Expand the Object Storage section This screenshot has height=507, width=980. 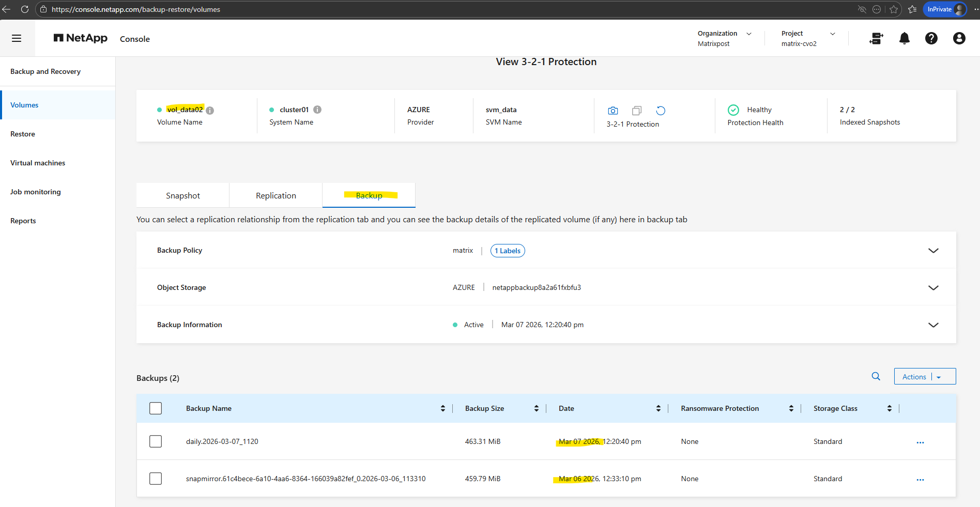(933, 288)
